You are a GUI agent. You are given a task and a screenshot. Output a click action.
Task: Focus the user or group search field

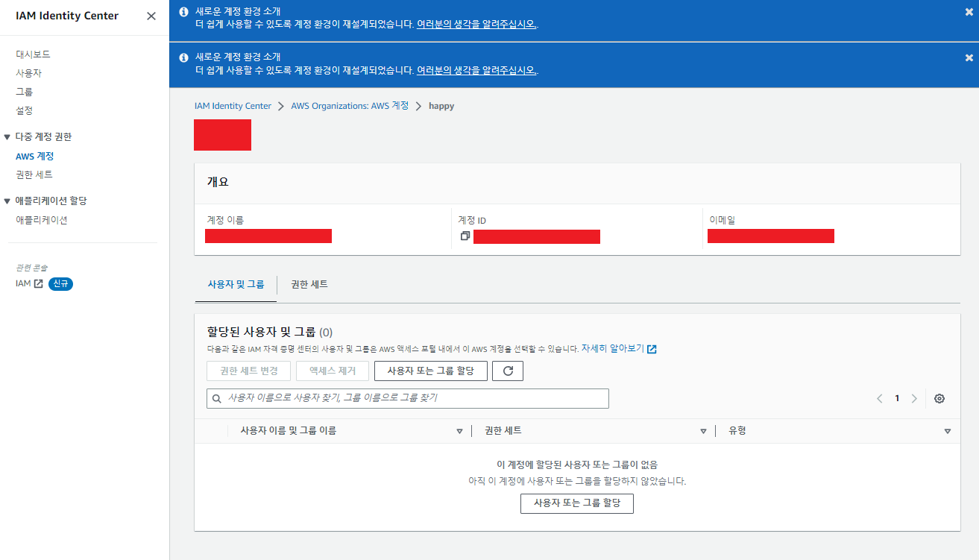408,398
